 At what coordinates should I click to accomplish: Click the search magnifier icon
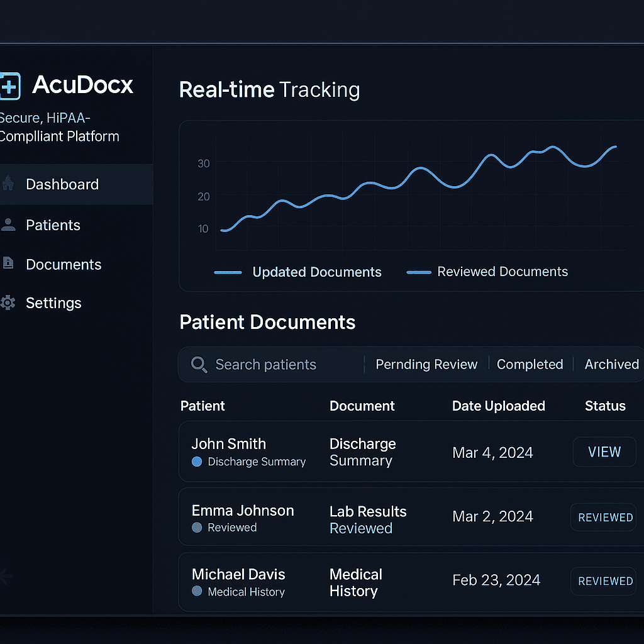[199, 365]
